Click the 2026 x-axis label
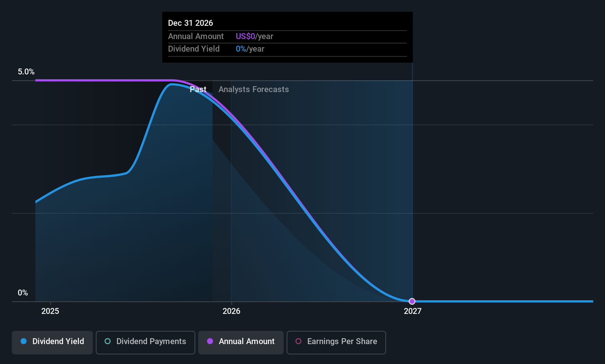605x364 pixels. [231, 311]
